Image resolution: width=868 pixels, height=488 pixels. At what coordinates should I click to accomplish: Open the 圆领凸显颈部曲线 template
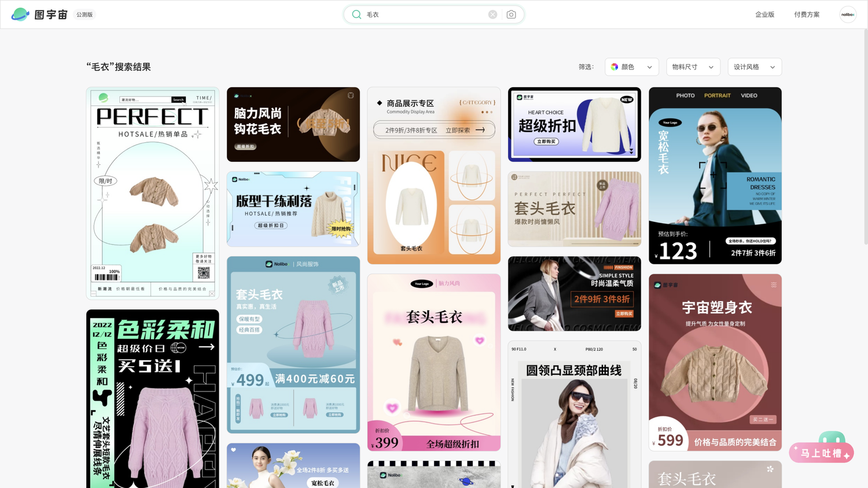[575, 414]
